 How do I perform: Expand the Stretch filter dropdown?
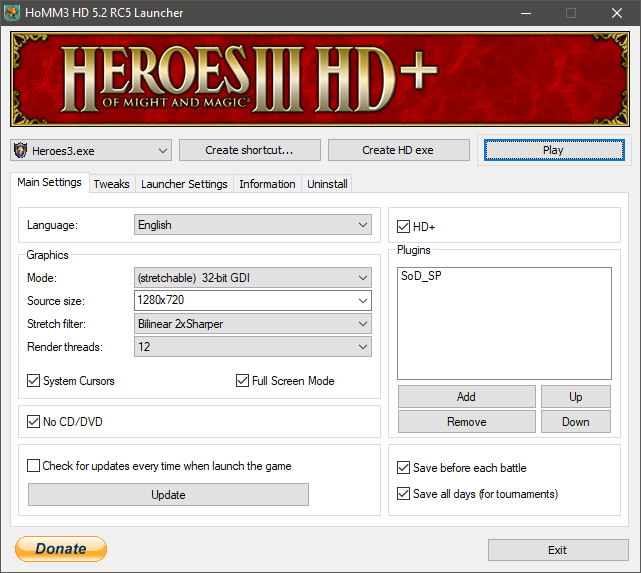pos(252,324)
